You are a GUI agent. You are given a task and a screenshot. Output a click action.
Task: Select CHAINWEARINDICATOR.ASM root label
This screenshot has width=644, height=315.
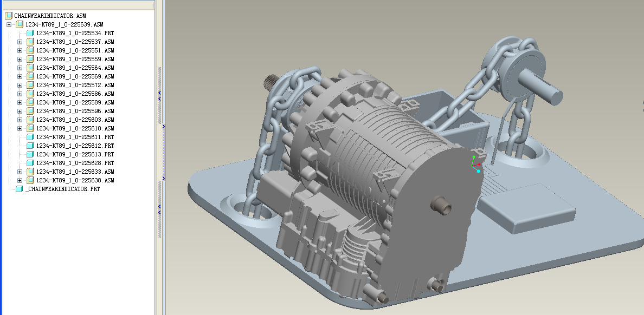(x=50, y=16)
